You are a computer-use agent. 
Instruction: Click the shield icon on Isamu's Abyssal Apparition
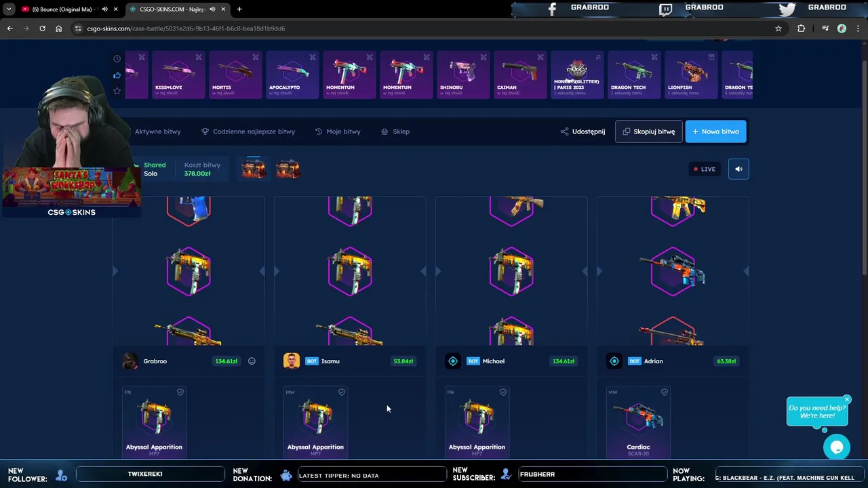click(342, 392)
